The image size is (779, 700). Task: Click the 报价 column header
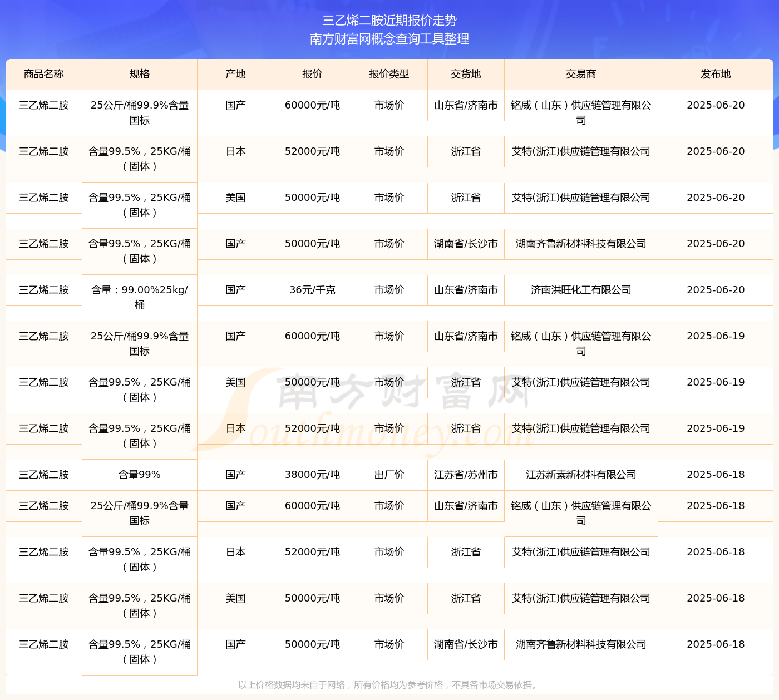click(313, 74)
